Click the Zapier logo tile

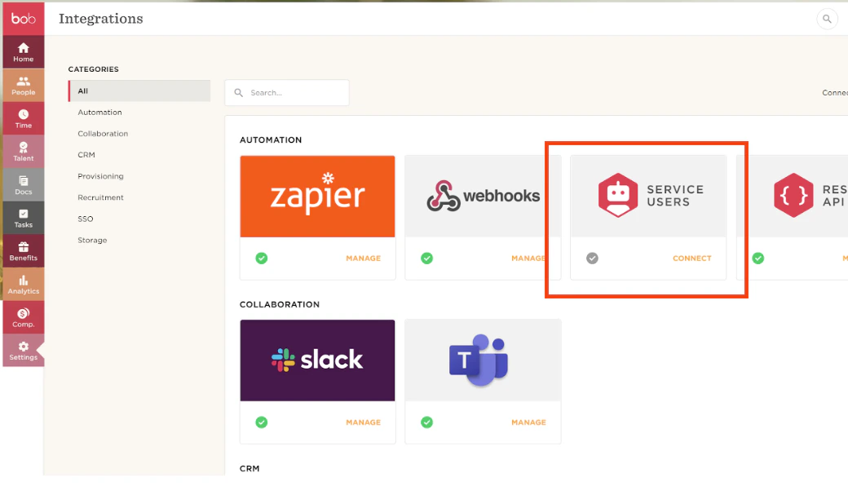click(x=317, y=197)
